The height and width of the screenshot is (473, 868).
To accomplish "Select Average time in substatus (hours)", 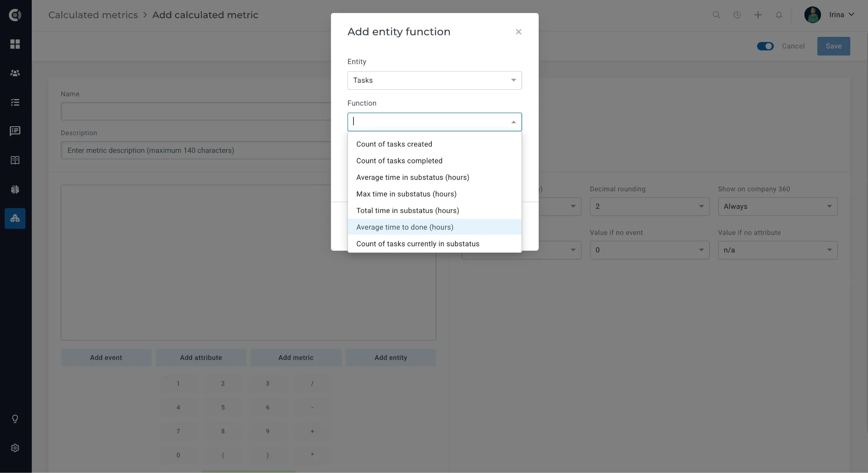I will click(x=434, y=177).
